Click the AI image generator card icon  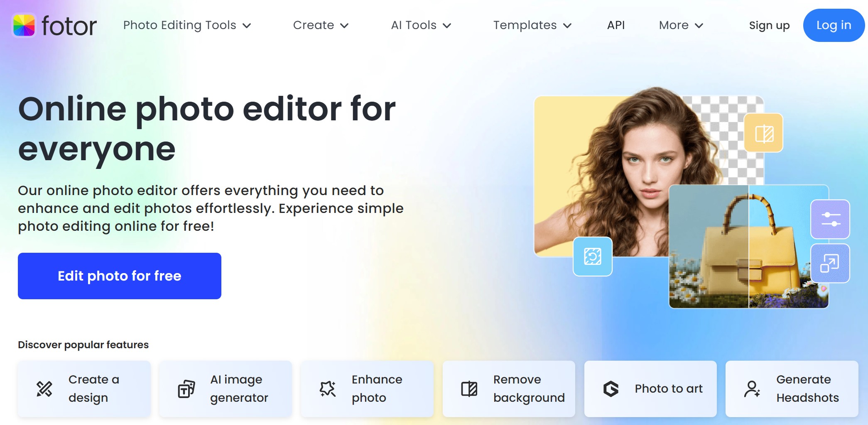pos(186,389)
